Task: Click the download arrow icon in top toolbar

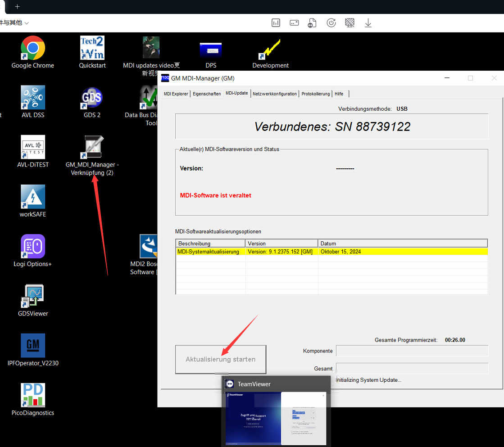Action: [368, 23]
